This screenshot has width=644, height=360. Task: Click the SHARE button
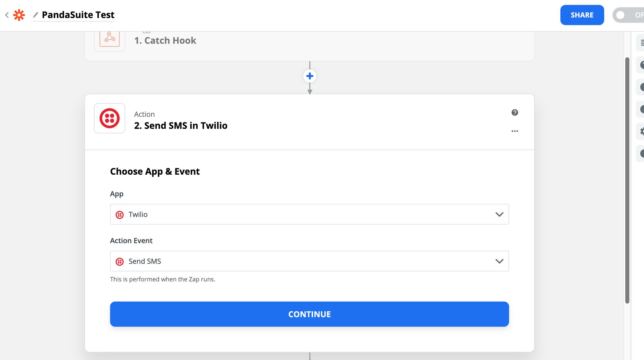(x=582, y=15)
